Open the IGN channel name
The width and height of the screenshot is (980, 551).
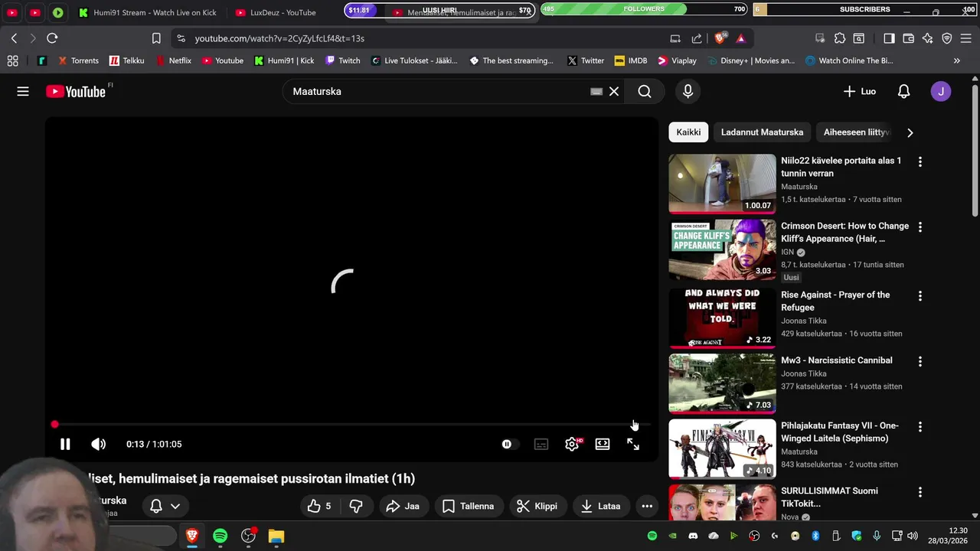coord(788,252)
